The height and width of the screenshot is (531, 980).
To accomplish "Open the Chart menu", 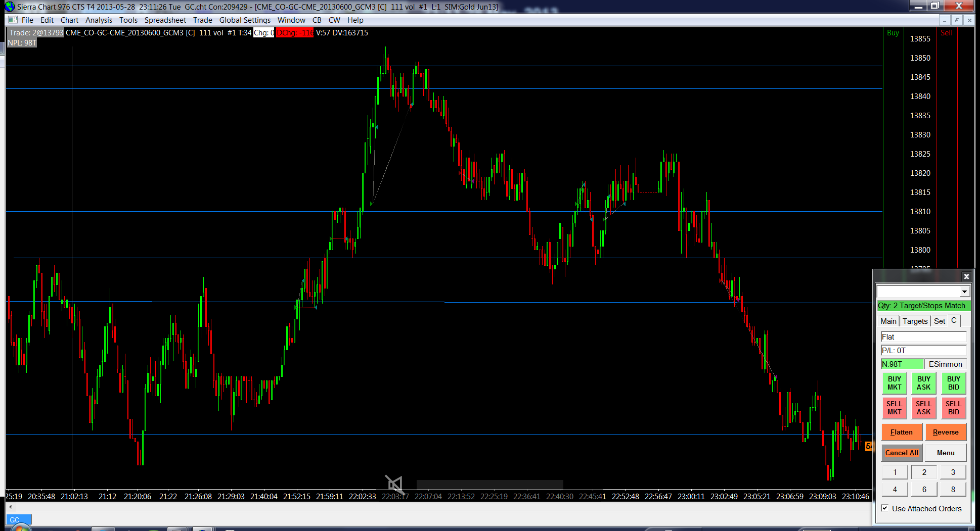I will click(x=69, y=20).
